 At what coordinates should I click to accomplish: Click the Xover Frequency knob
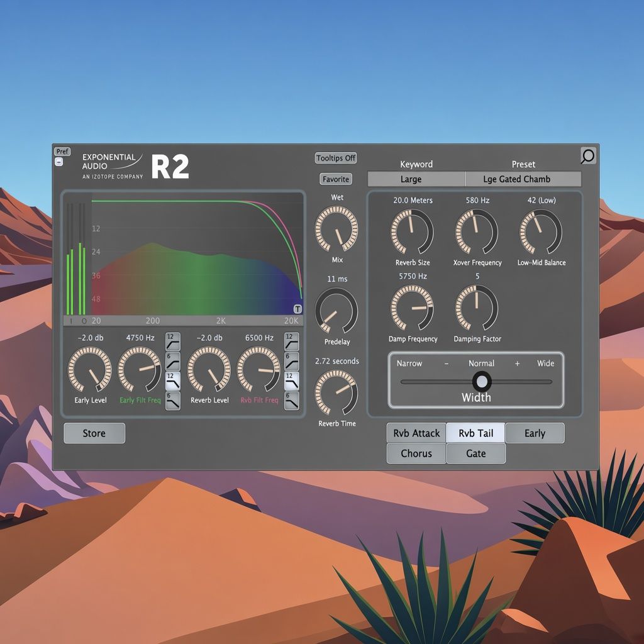coord(477,232)
